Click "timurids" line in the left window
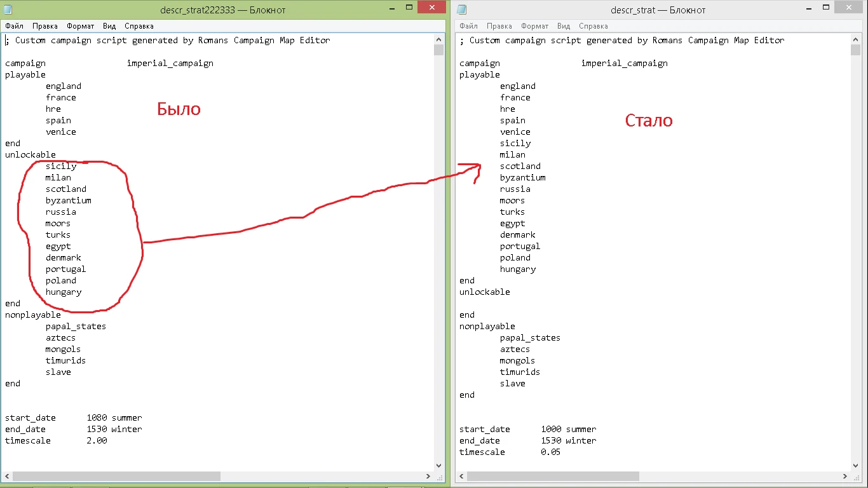868x488 pixels. click(66, 360)
